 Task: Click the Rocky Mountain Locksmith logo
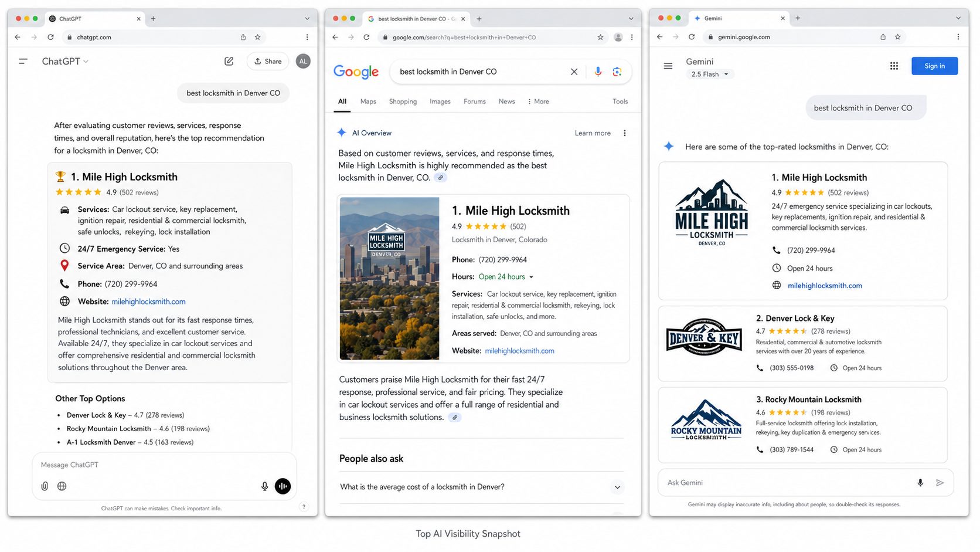tap(706, 421)
